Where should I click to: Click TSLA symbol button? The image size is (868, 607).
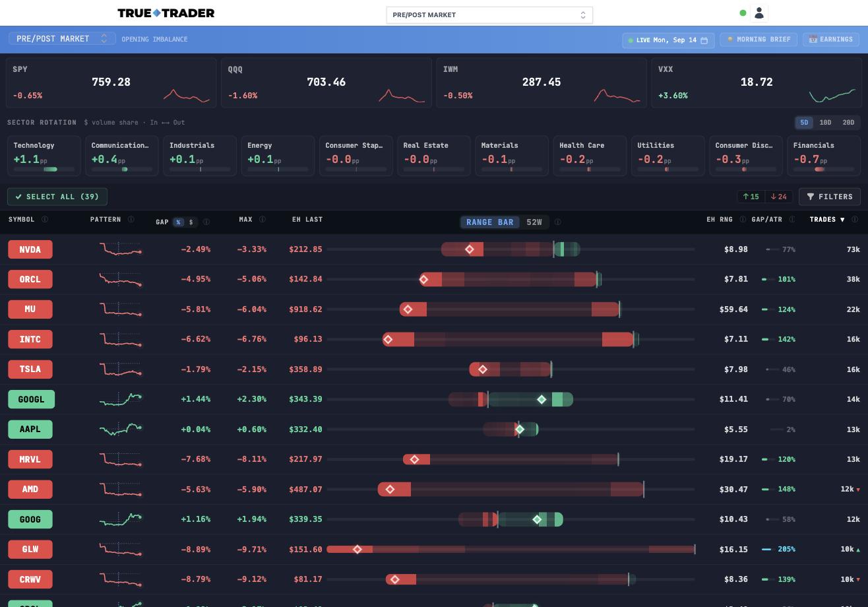point(30,369)
